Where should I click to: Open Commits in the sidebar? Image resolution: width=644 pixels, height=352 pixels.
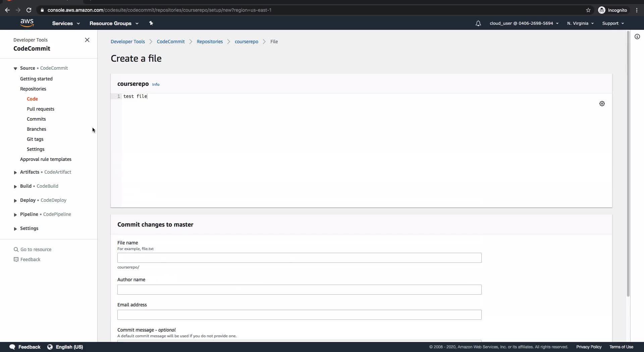pyautogui.click(x=36, y=119)
